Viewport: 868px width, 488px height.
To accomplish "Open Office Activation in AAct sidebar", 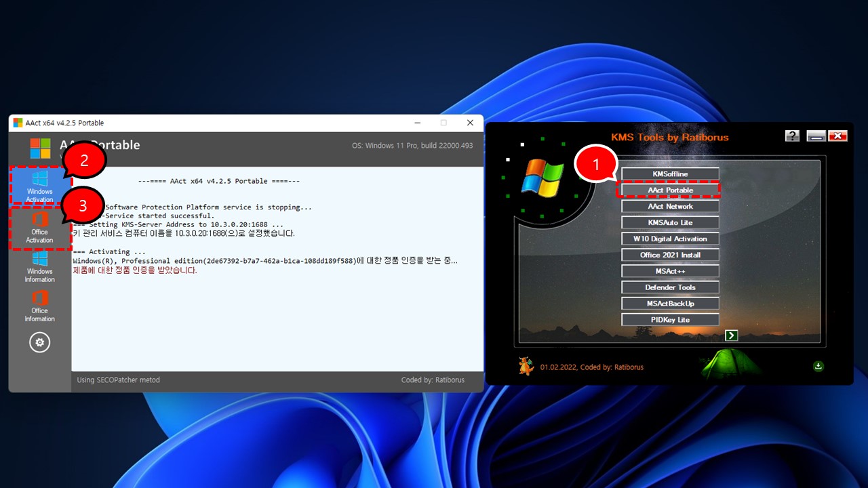I will tap(39, 227).
